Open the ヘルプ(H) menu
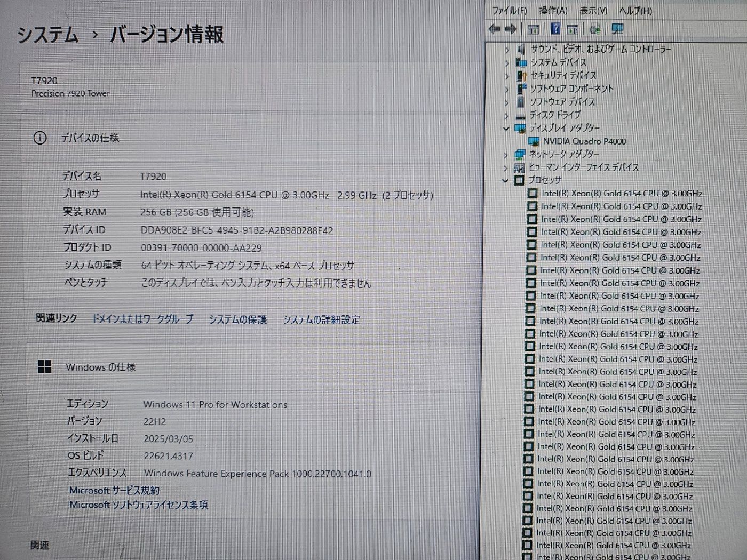Screen dimensions: 747x560 (635, 11)
